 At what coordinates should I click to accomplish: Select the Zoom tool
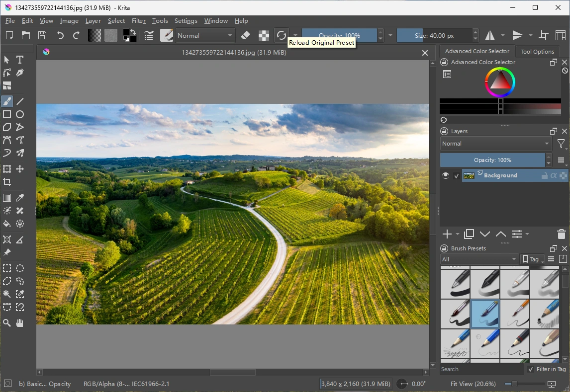point(7,322)
